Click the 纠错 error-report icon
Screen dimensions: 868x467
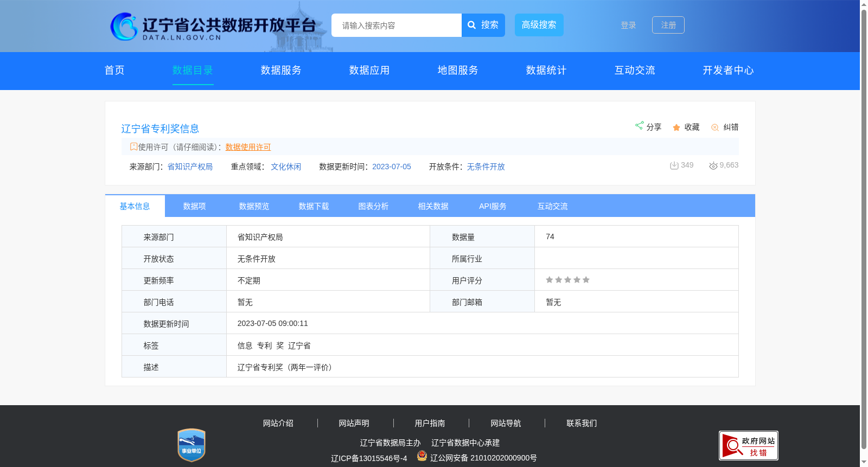[x=715, y=127]
